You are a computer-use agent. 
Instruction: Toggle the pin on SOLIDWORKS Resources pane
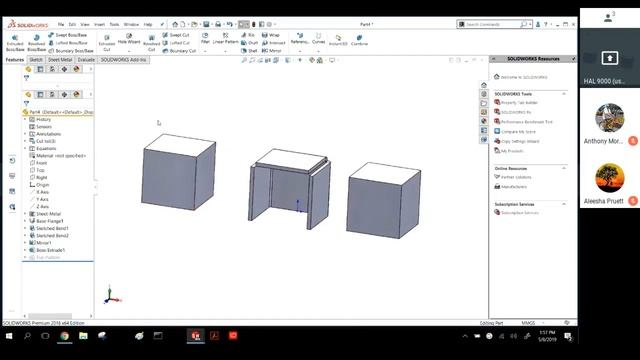(x=573, y=59)
